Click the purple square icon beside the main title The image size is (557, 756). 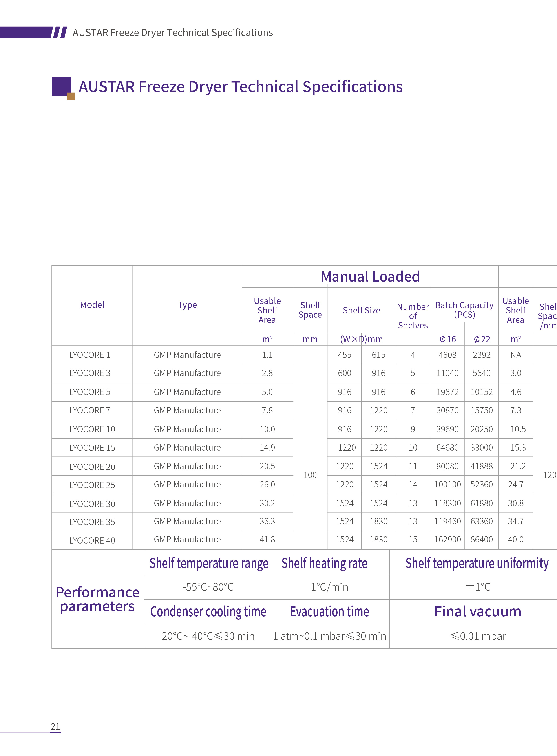click(61, 86)
